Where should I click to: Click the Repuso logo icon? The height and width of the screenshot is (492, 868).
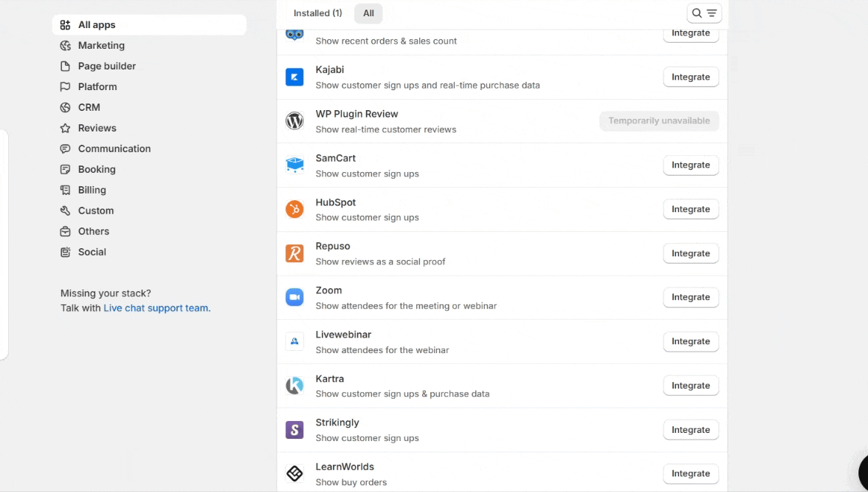tap(294, 253)
